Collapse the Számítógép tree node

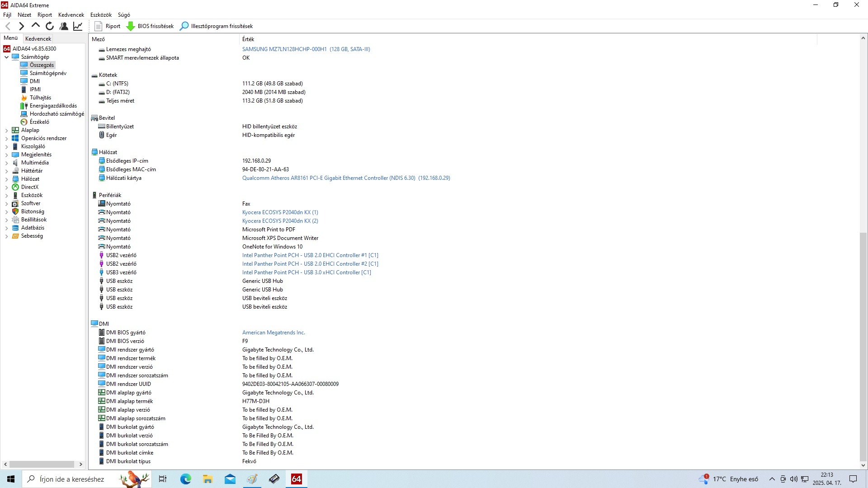[6, 57]
